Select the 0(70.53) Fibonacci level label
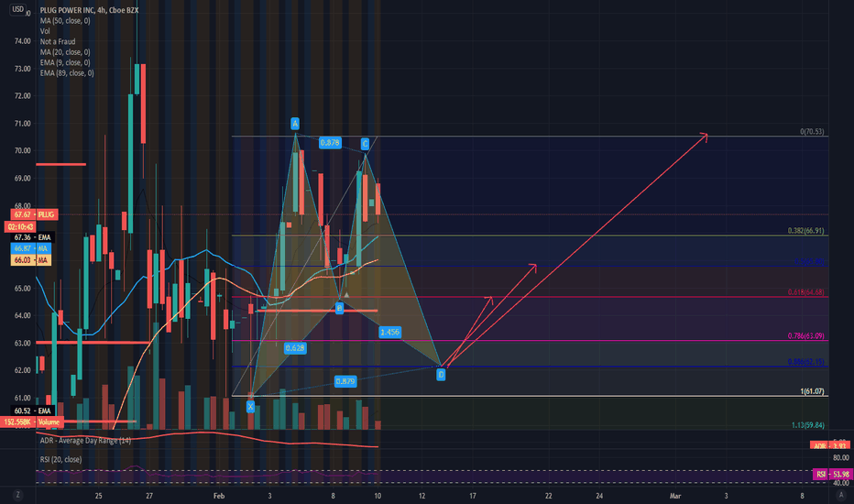 coord(812,132)
